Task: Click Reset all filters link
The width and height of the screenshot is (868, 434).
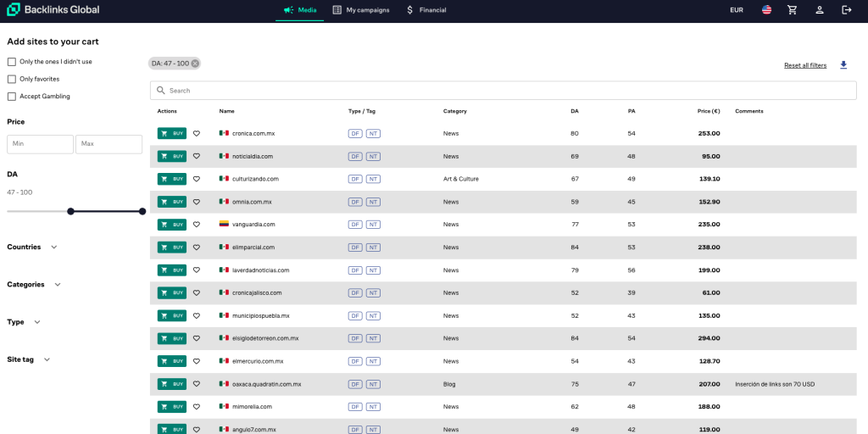Action: click(x=804, y=65)
